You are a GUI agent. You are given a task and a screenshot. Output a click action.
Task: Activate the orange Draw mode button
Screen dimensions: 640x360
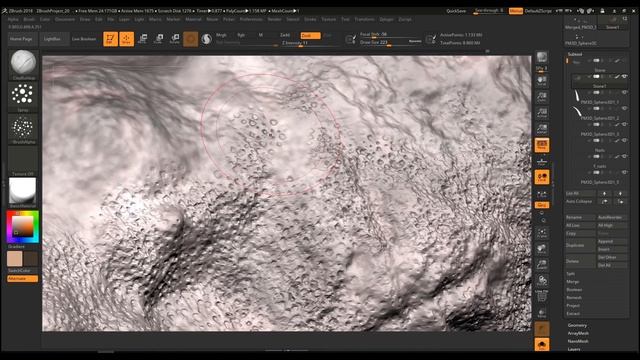tap(127, 39)
